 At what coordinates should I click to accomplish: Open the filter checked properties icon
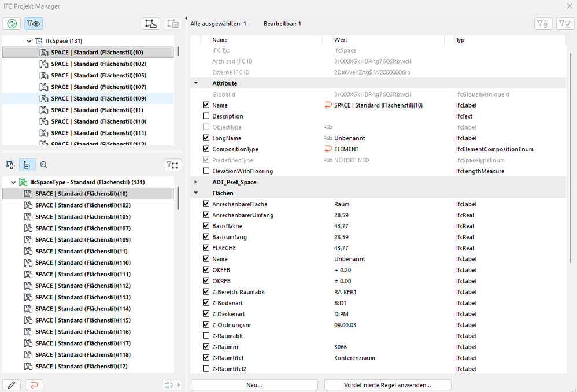[x=565, y=24]
